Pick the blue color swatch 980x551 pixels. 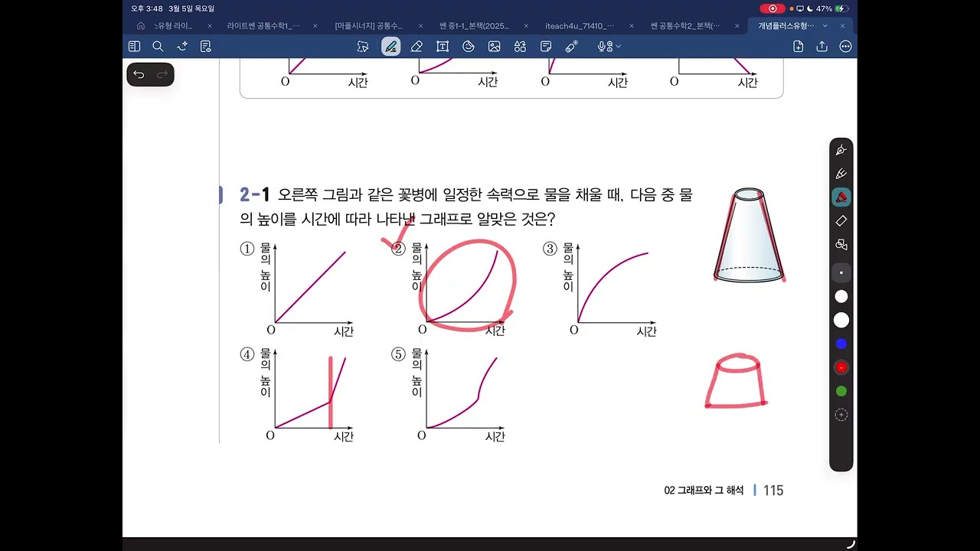(x=841, y=344)
